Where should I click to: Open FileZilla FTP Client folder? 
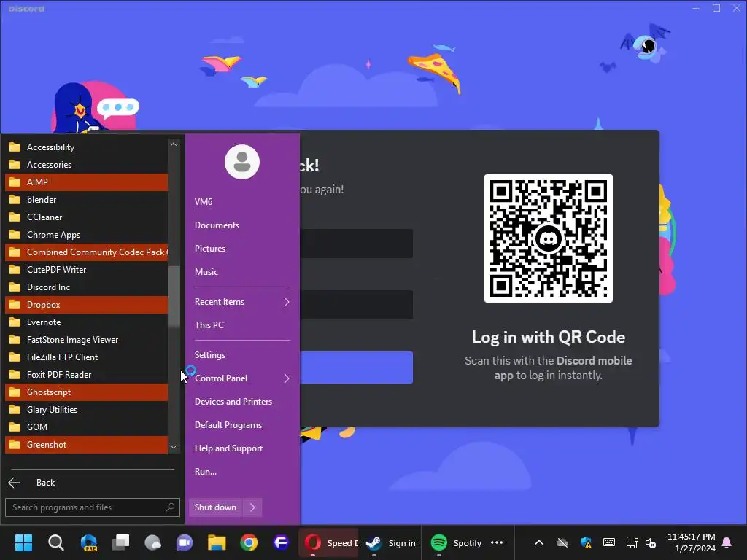[x=86, y=357]
